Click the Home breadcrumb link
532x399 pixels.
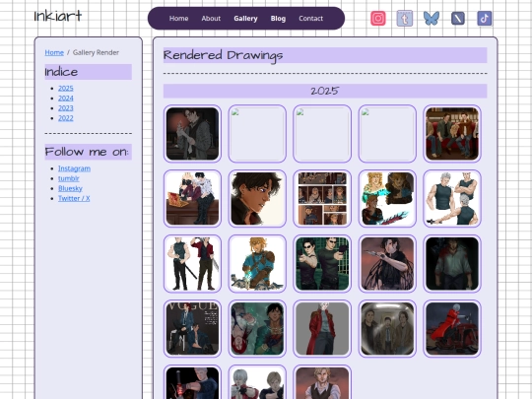54,52
